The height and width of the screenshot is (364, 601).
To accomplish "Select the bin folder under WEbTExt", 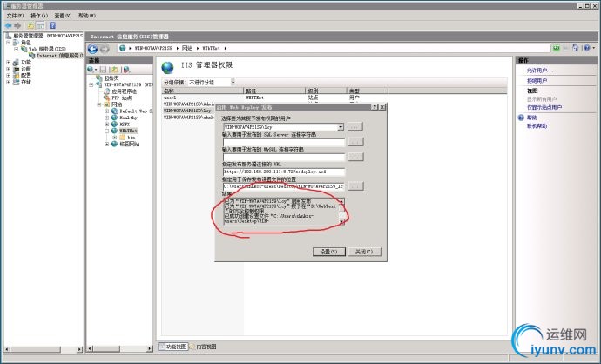I will pyautogui.click(x=131, y=138).
